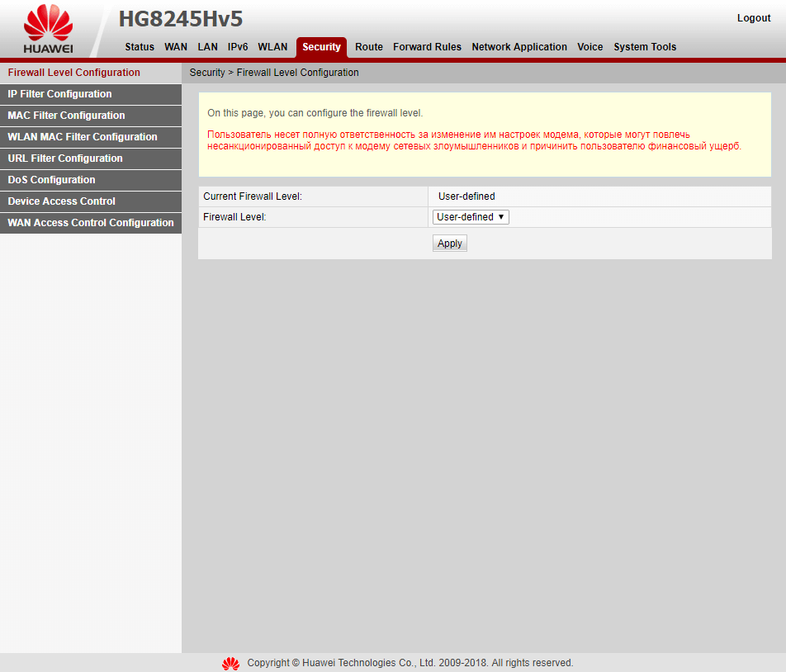Open MAC Filter Configuration
This screenshot has width=786, height=672.
coord(65,116)
